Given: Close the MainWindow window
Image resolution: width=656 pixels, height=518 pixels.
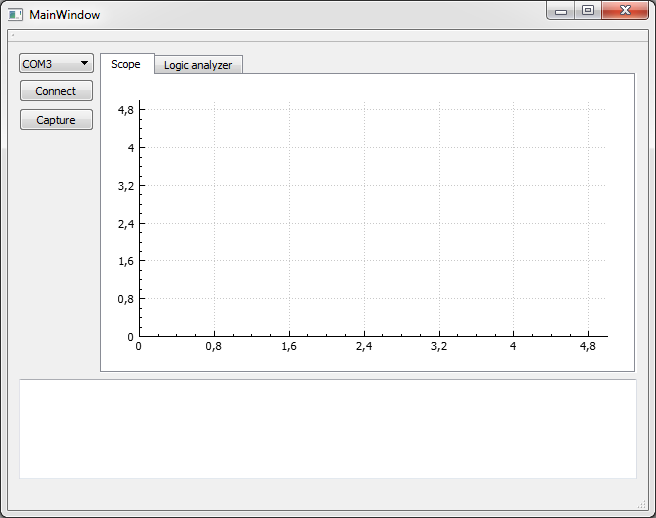Looking at the screenshot, I should point(625,11).
